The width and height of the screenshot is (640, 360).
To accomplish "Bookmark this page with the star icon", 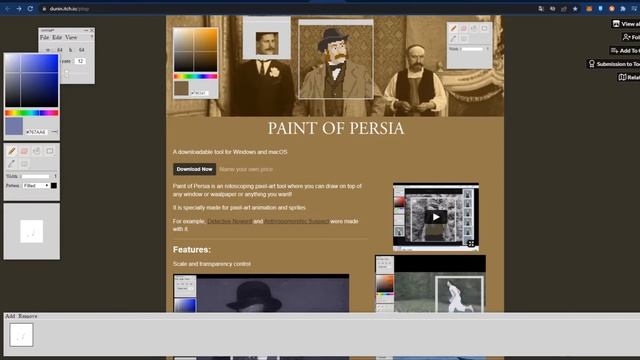I will (x=575, y=9).
